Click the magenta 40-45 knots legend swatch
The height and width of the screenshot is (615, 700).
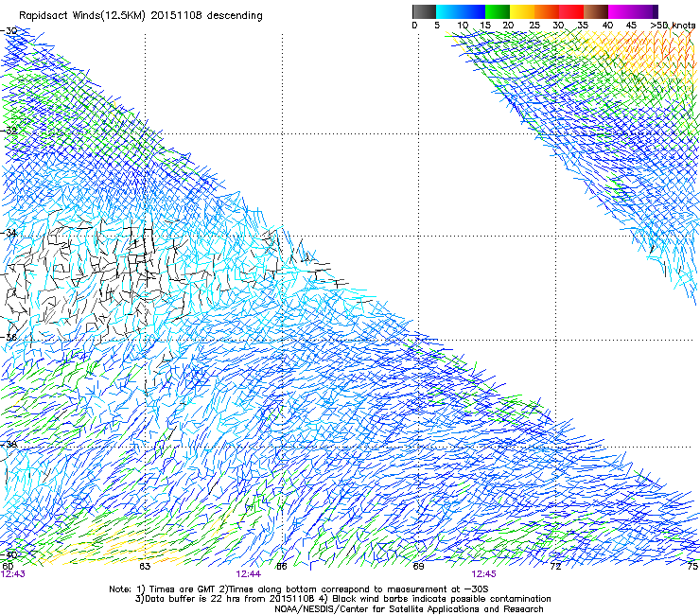(x=621, y=11)
